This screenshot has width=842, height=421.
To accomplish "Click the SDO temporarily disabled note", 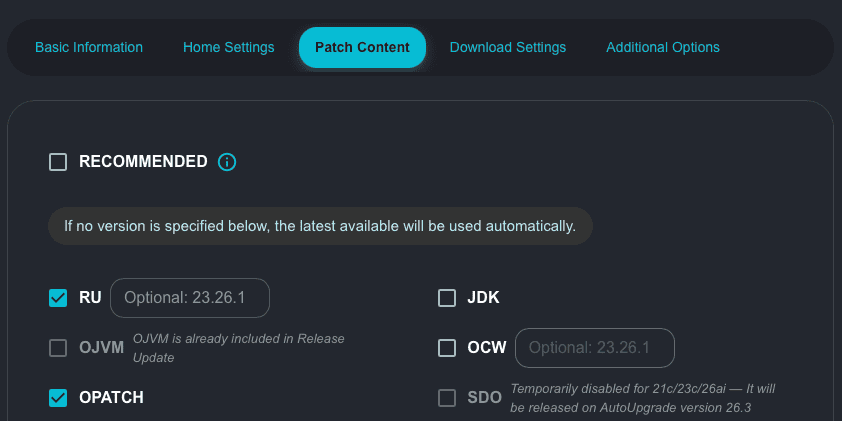I will [642, 397].
